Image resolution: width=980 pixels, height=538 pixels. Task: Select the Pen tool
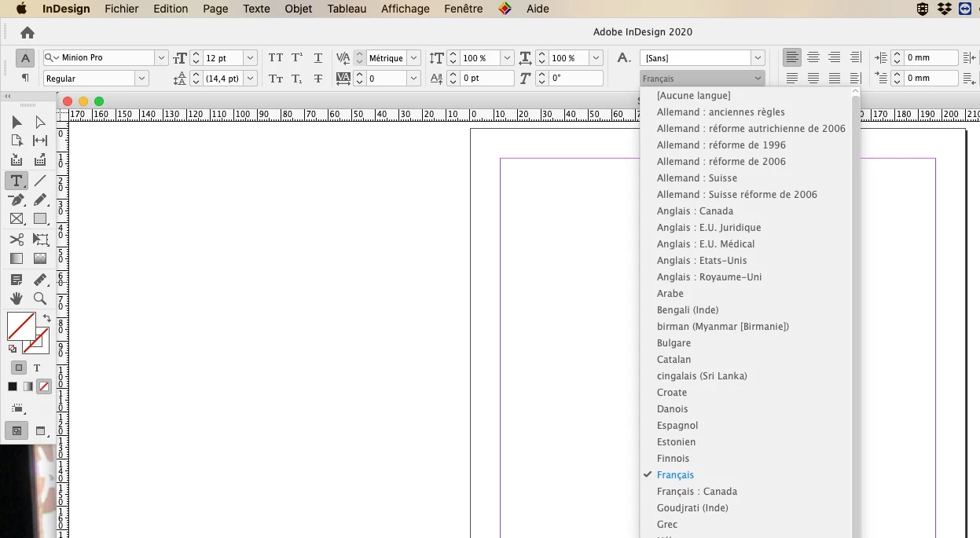point(17,200)
